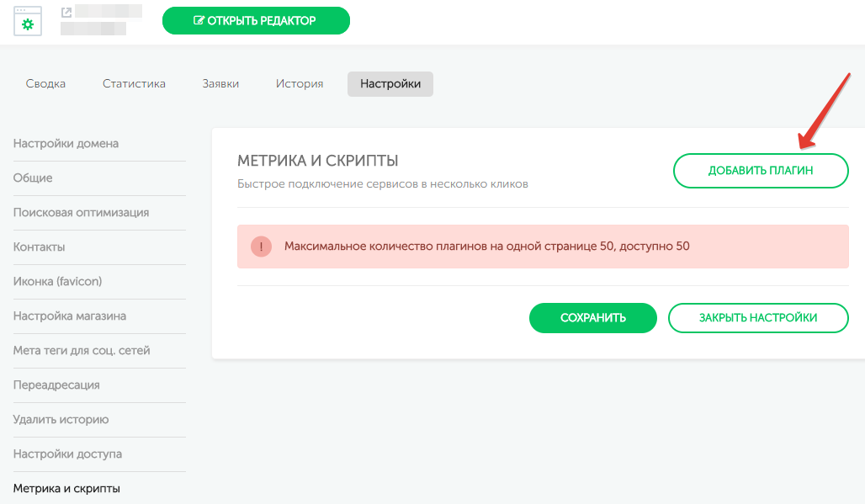Click the Добавить плагин button
The height and width of the screenshot is (504, 865).
tap(761, 171)
